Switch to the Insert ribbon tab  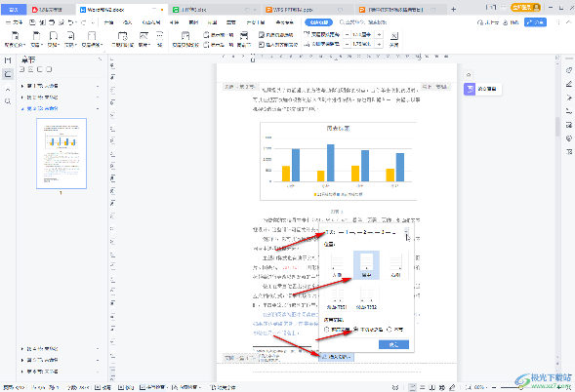[127, 22]
